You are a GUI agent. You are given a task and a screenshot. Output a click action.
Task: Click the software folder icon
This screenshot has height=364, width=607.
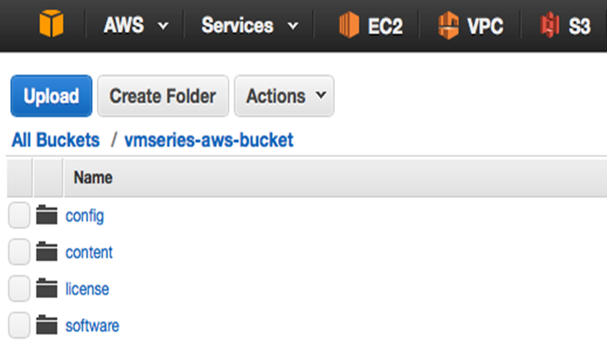coord(47,325)
